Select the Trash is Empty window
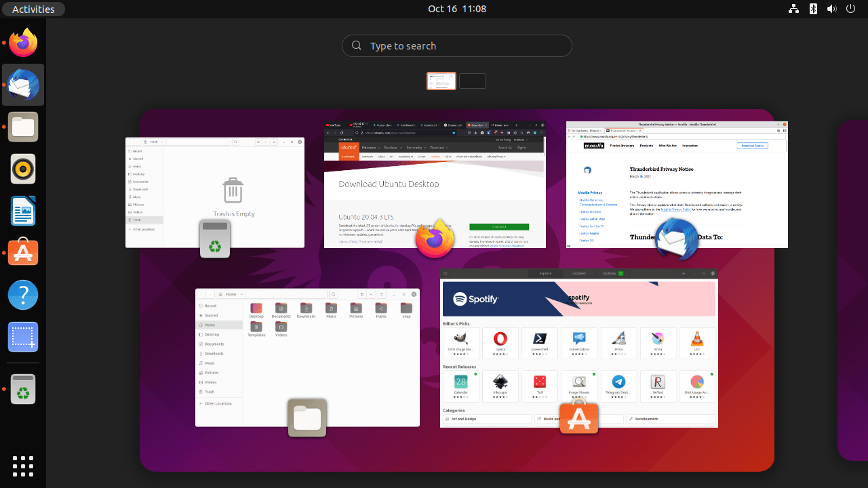The height and width of the screenshot is (488, 868). tap(214, 192)
